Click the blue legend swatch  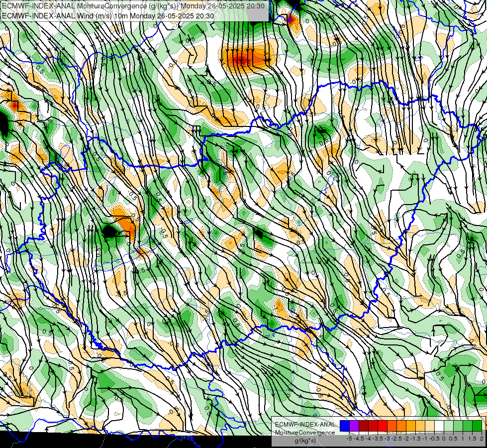click(x=345, y=426)
